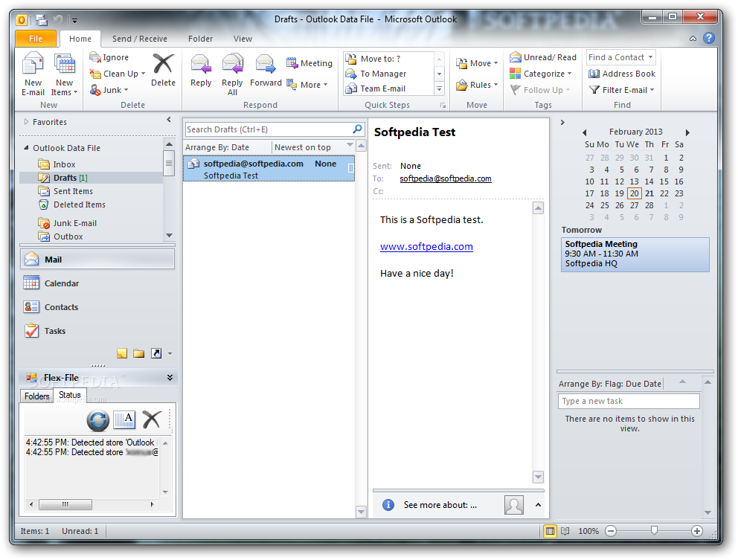Delete the selected message

pyautogui.click(x=163, y=70)
